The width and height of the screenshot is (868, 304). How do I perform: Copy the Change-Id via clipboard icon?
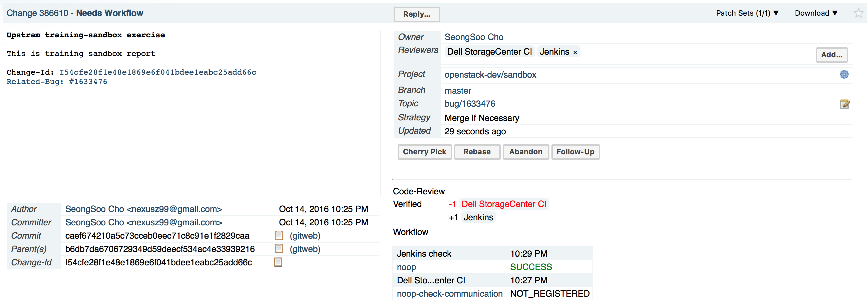tap(278, 262)
